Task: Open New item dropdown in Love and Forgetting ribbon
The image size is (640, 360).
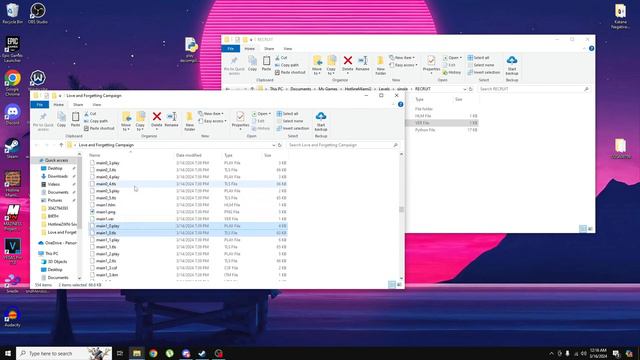Action: pos(211,113)
